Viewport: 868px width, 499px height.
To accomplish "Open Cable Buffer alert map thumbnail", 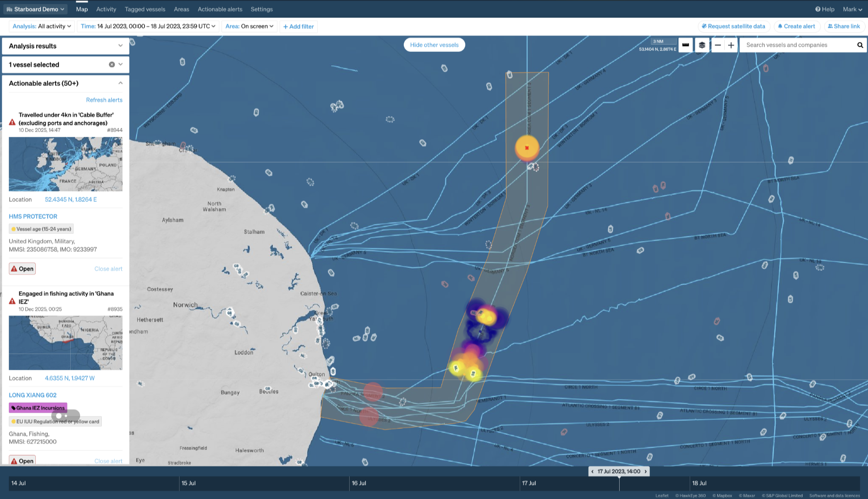I will click(x=66, y=164).
